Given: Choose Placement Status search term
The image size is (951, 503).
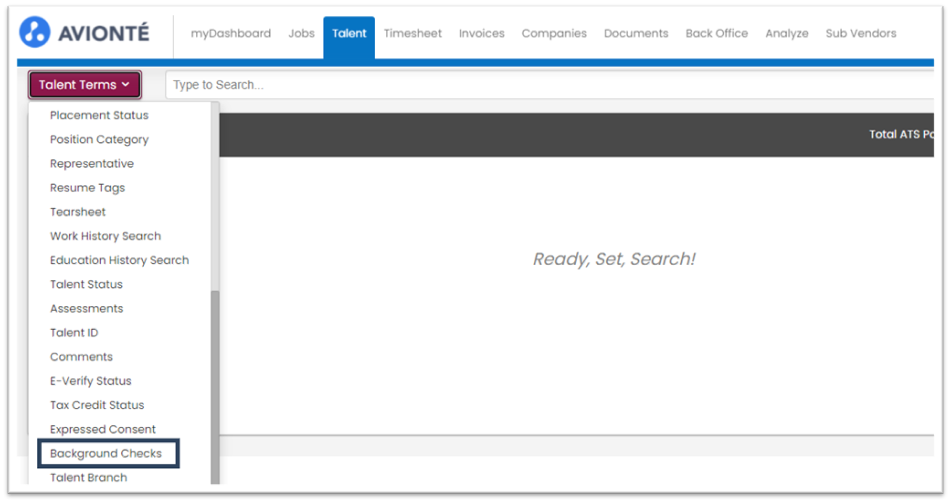Looking at the screenshot, I should coord(99,115).
